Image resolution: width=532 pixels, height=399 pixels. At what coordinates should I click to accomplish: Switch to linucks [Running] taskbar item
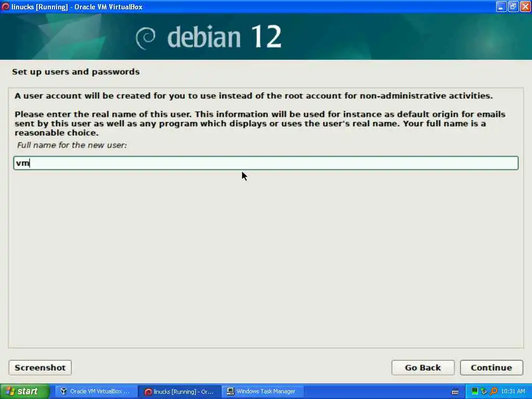tap(180, 392)
